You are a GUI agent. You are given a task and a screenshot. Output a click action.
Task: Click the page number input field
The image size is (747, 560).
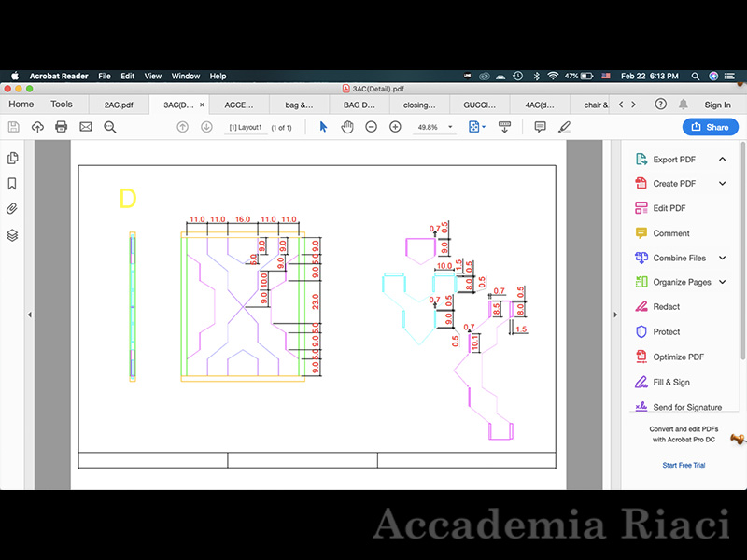pos(246,128)
